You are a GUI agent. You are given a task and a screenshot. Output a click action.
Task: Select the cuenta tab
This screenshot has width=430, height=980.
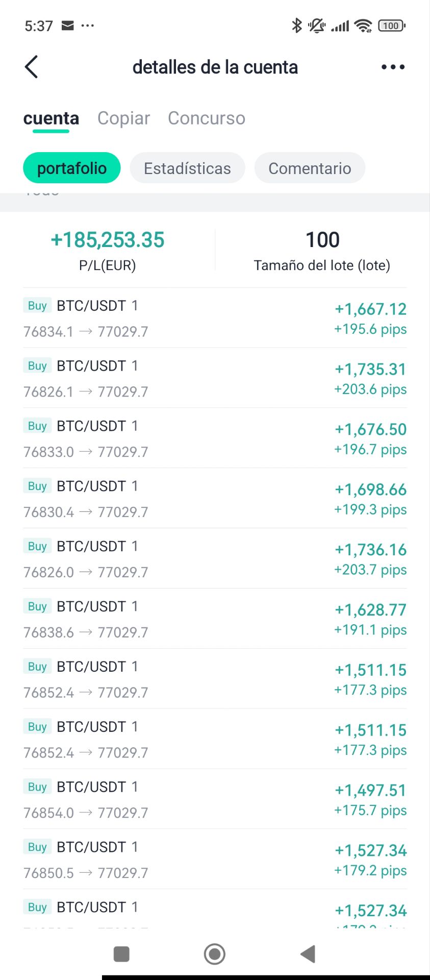click(x=51, y=118)
